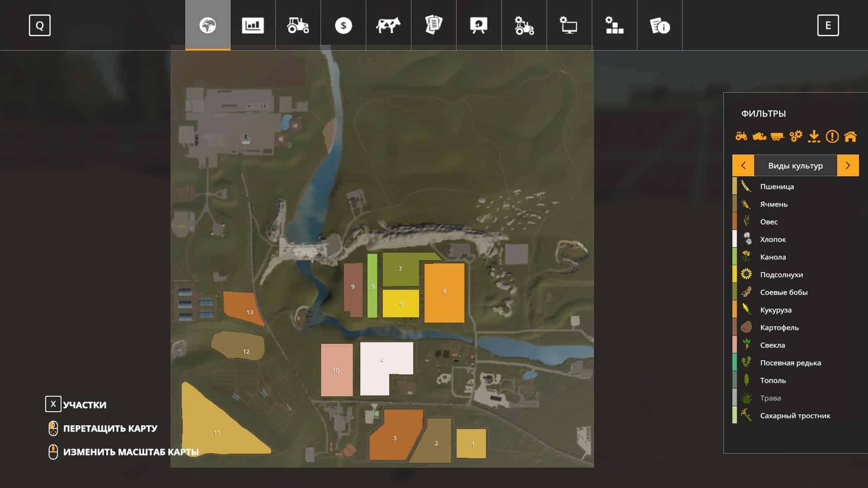The image size is (868, 488).
Task: Toggle the combine harvester filter
Action: click(759, 136)
